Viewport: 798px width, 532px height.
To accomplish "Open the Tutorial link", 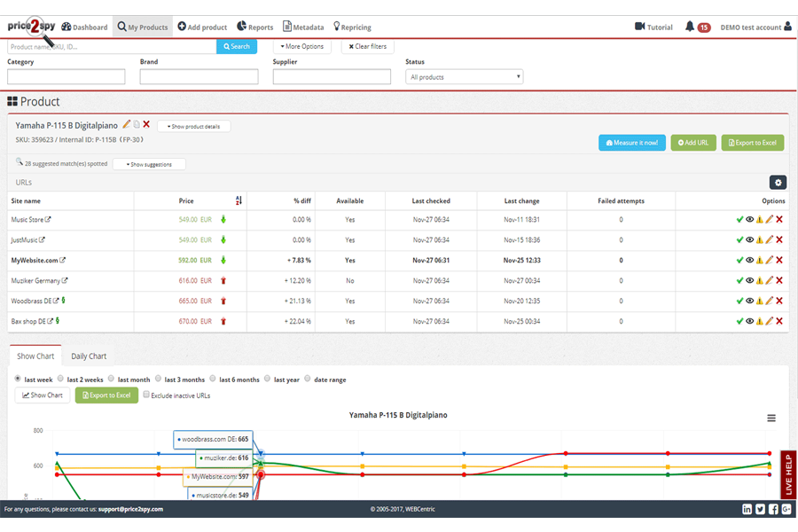I will pyautogui.click(x=653, y=27).
